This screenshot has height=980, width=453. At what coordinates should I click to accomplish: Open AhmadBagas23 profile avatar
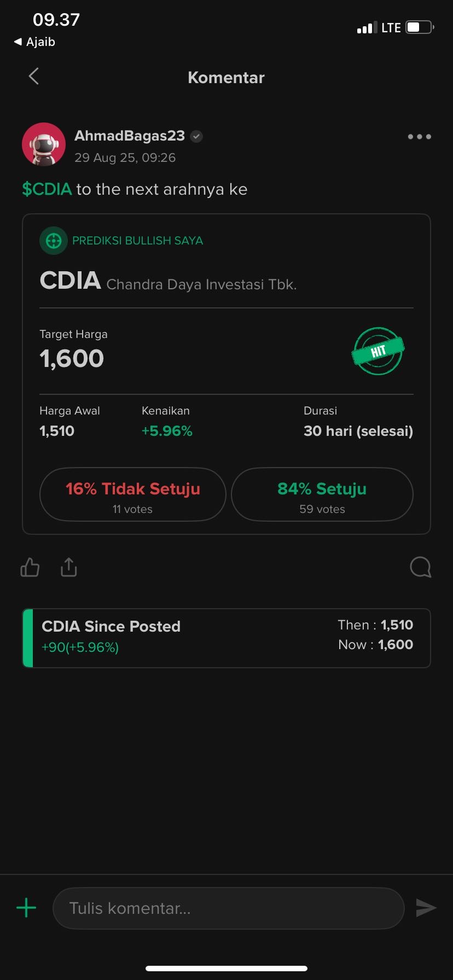click(44, 144)
